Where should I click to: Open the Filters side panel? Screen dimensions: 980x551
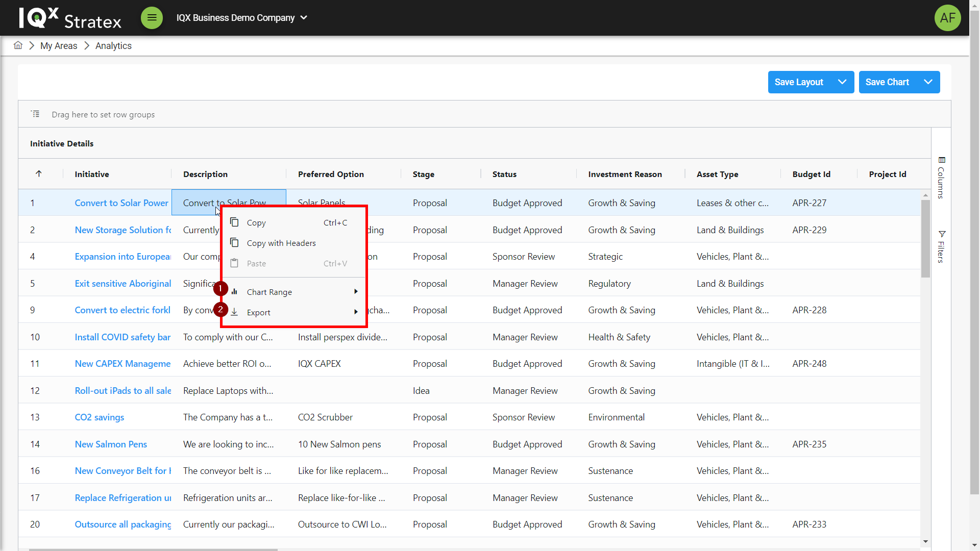[941, 247]
